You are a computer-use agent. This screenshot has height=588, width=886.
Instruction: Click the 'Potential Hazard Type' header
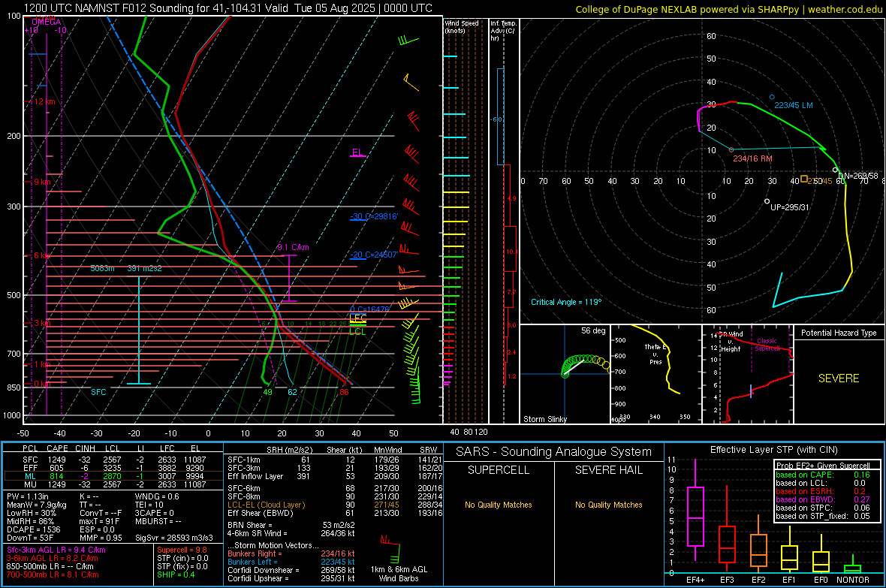point(839,333)
